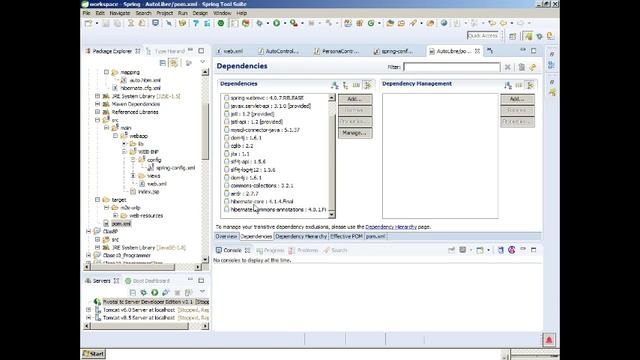Image resolution: width=640 pixels, height=360 pixels.
Task: Collapse the target folder node
Action: pos(98,200)
